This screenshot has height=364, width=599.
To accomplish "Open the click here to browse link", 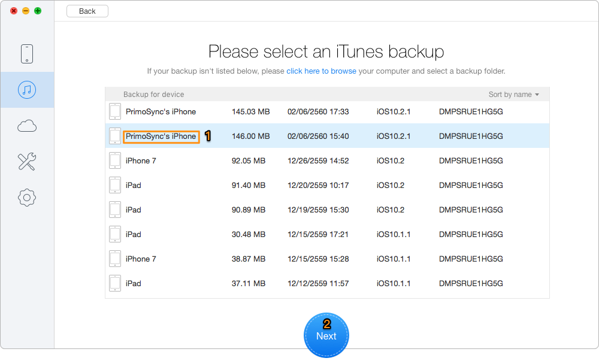I will coord(321,71).
